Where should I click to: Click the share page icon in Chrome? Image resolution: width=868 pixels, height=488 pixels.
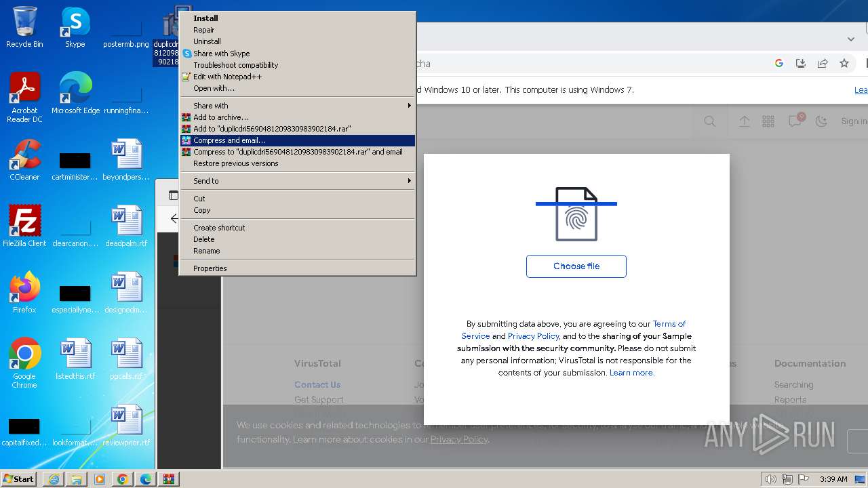tap(823, 63)
